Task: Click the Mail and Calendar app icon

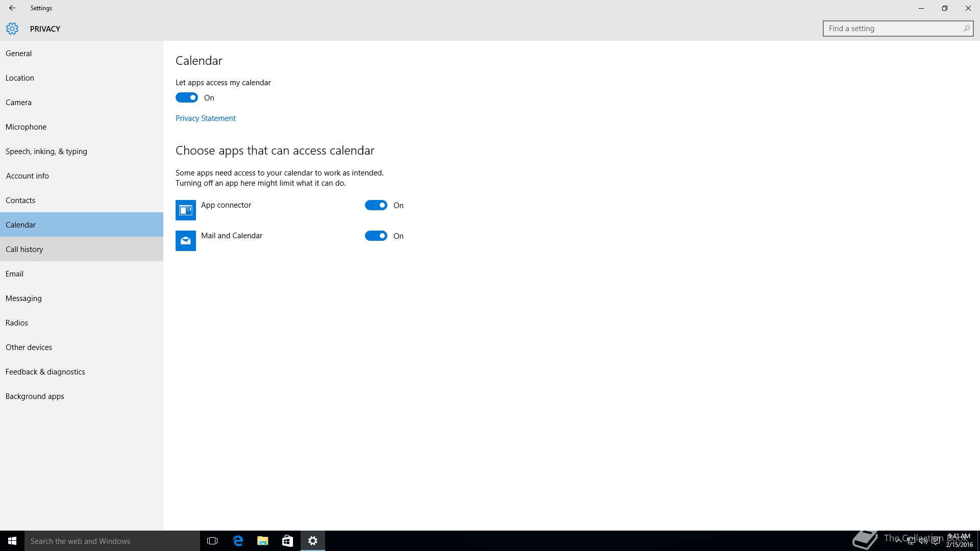Action: 185,241
